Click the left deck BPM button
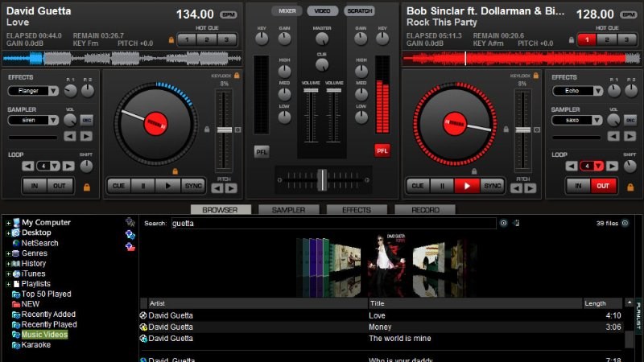The width and height of the screenshot is (644, 362). (x=229, y=14)
